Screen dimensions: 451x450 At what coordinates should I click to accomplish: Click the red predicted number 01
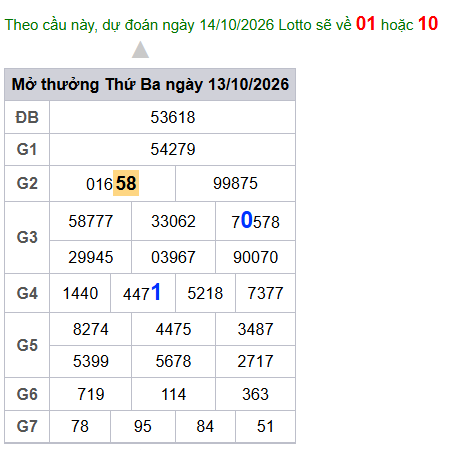[366, 24]
